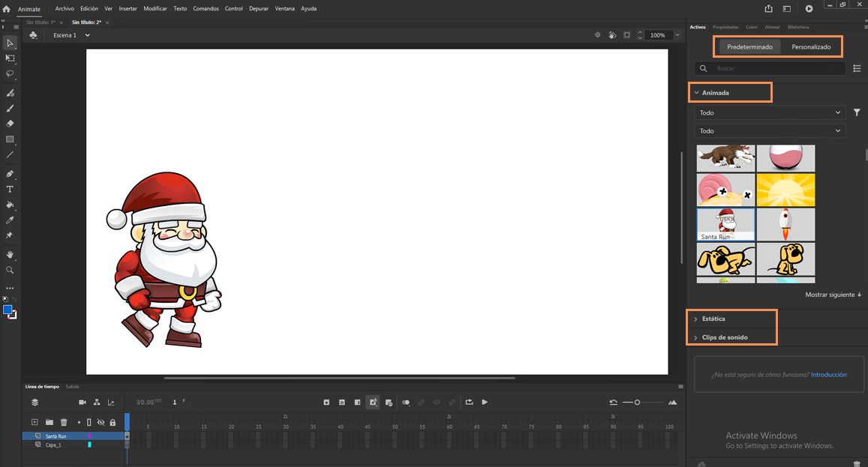Toggle lock all layers padlock icon
The width and height of the screenshot is (868, 467).
click(x=113, y=422)
